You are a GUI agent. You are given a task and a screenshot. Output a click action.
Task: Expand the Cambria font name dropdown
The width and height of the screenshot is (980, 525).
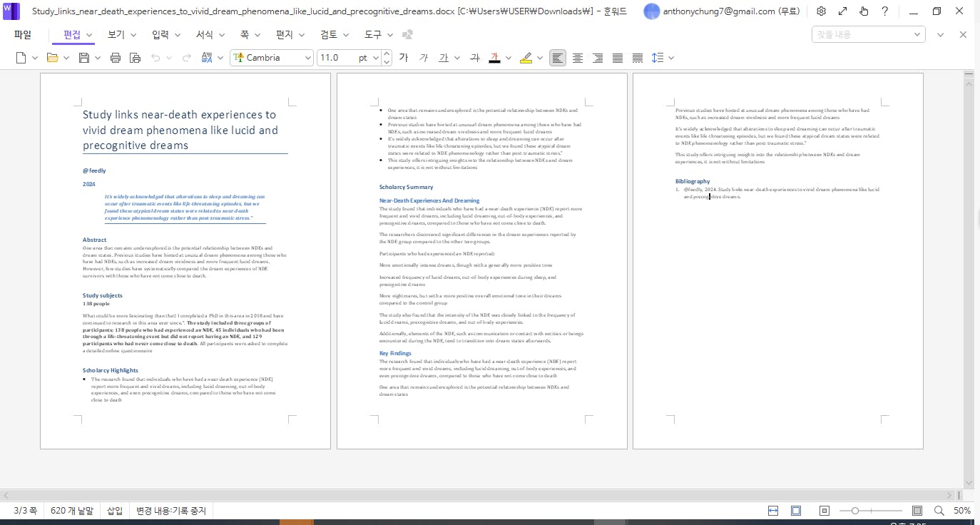tap(308, 58)
